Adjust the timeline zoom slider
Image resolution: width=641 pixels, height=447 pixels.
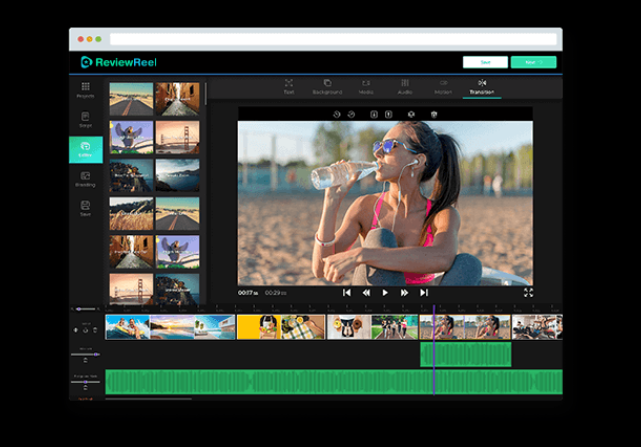[86, 309]
